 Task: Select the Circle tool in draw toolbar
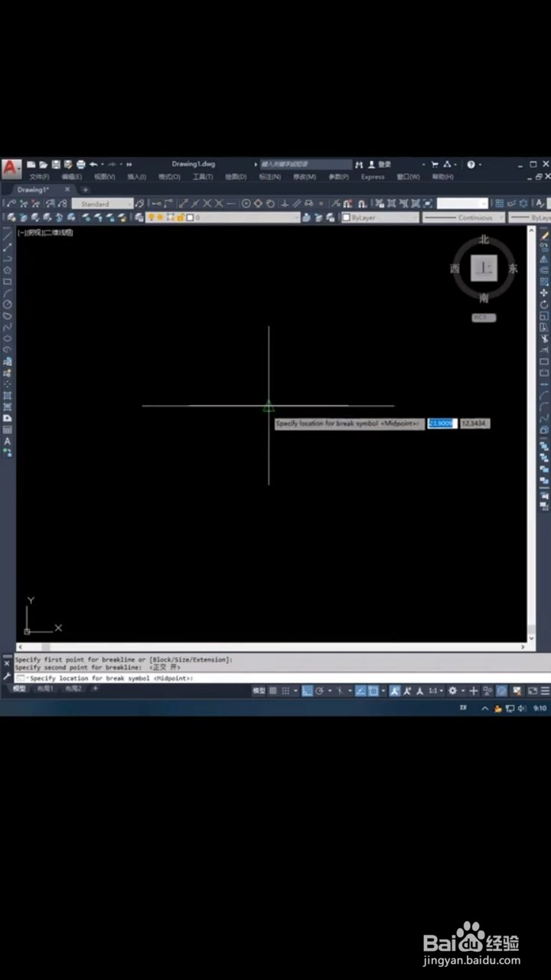click(8, 304)
